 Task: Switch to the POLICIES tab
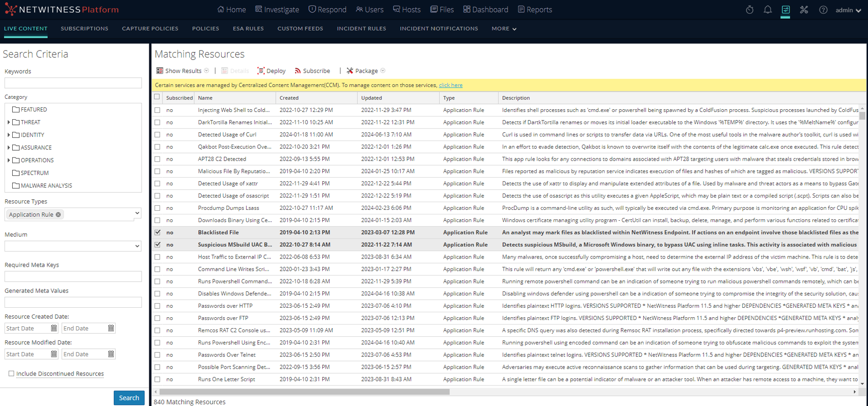click(x=206, y=29)
